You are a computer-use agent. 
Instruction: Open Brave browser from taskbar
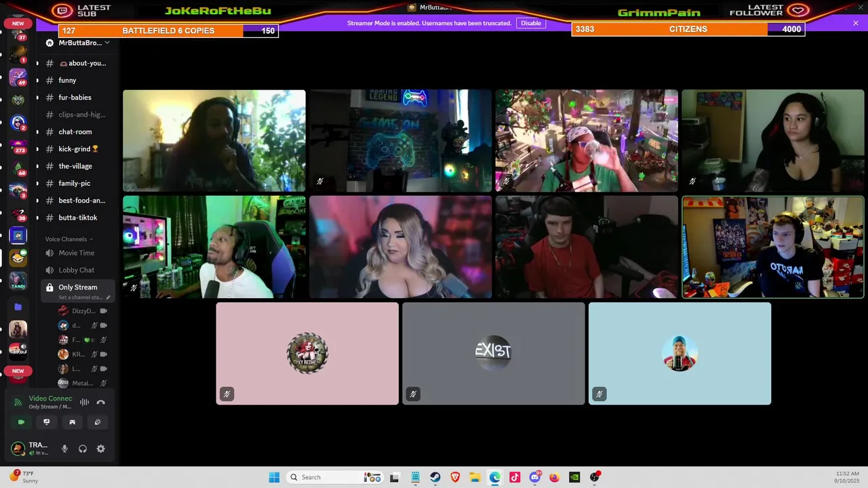coord(455,477)
